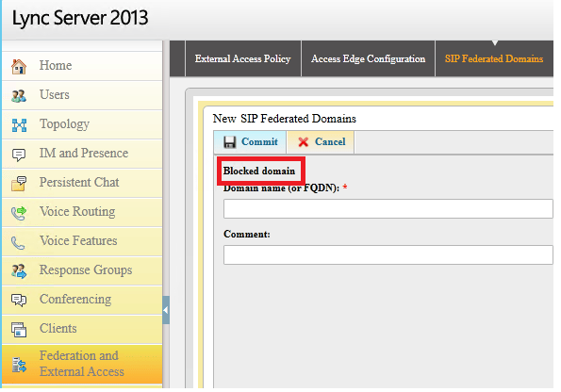Click the Voice Features handset icon
This screenshot has height=392, width=561.
(18, 242)
